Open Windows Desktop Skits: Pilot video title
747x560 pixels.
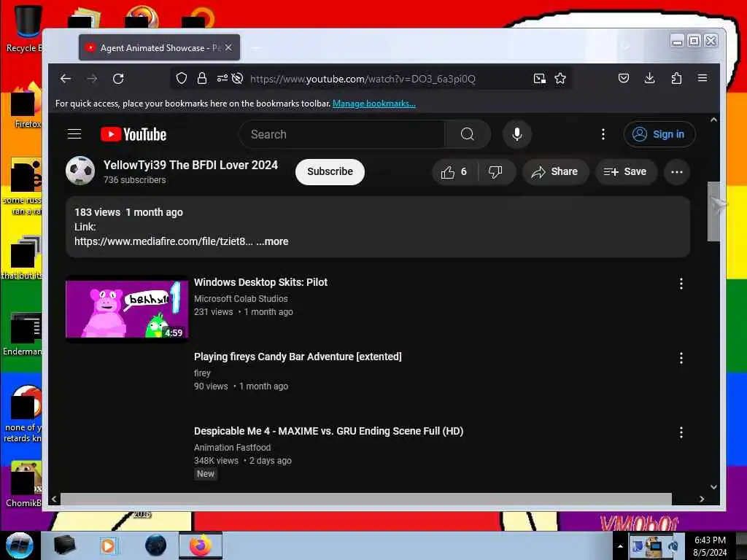pos(260,282)
